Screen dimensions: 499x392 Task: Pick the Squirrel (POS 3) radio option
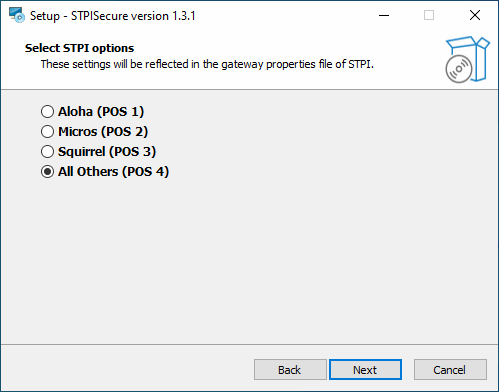(x=47, y=152)
